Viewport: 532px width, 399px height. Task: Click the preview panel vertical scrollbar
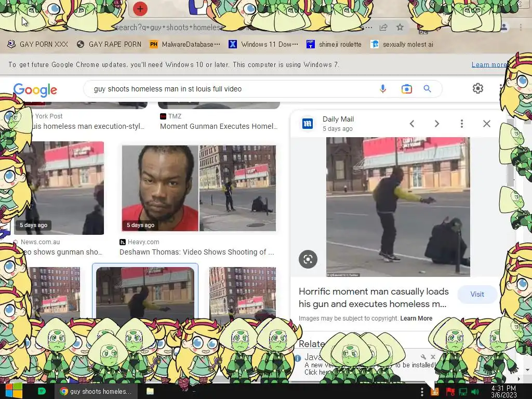point(510,153)
